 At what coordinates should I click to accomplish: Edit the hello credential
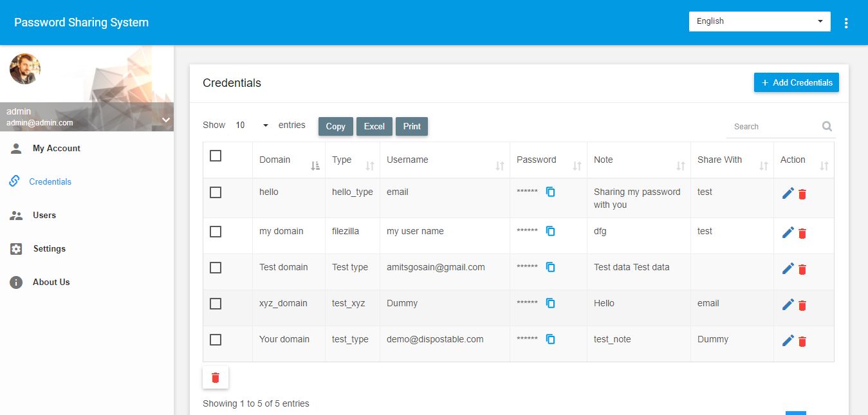(788, 194)
